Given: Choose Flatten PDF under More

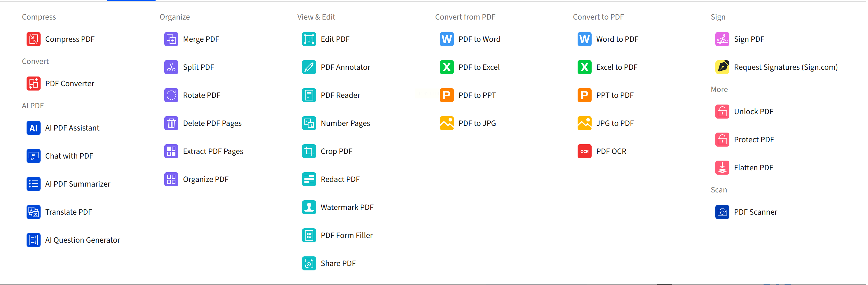Looking at the screenshot, I should [753, 168].
